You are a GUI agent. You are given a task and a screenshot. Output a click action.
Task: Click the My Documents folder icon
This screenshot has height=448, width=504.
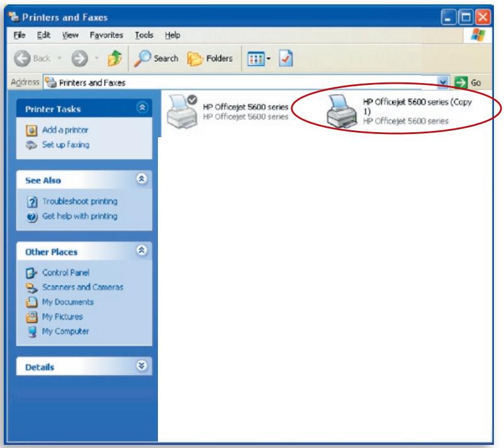click(x=31, y=302)
